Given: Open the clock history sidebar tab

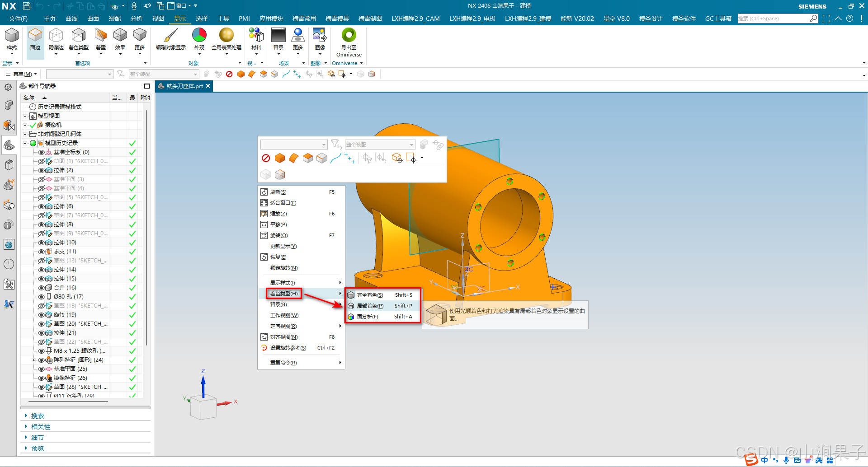Looking at the screenshot, I should click(x=9, y=264).
